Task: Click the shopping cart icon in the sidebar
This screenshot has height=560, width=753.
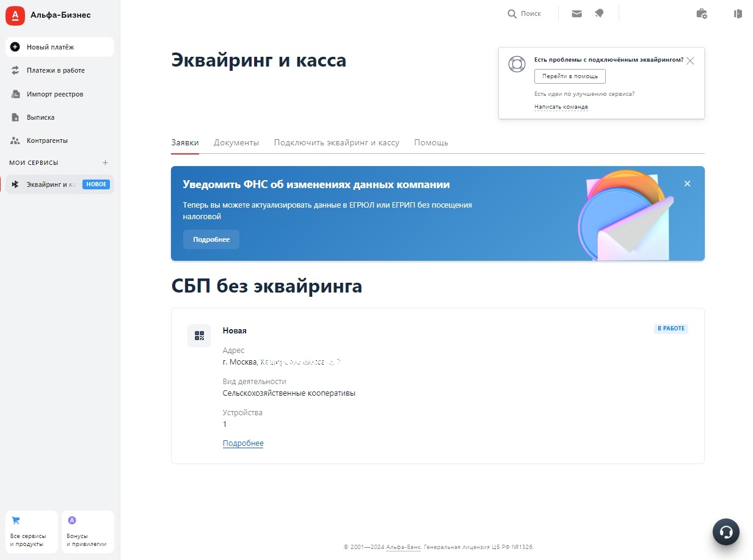Action: [x=16, y=520]
